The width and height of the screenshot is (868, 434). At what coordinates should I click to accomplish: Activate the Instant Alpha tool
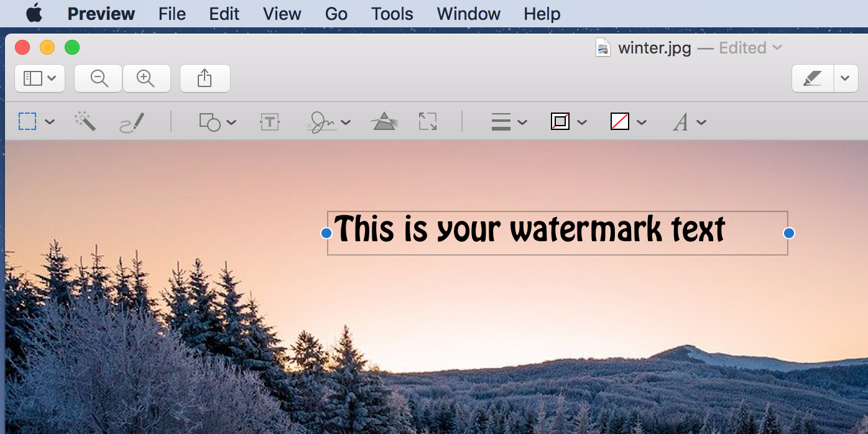[86, 121]
